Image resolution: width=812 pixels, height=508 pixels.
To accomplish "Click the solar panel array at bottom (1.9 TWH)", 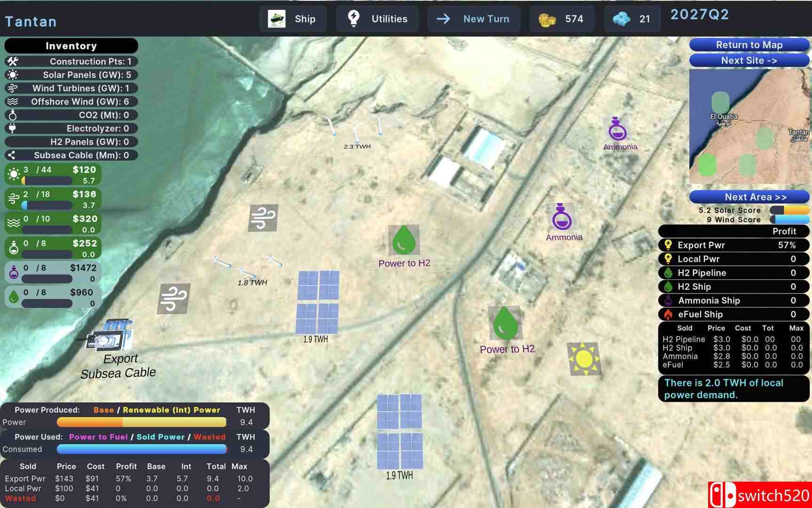I will [399, 432].
